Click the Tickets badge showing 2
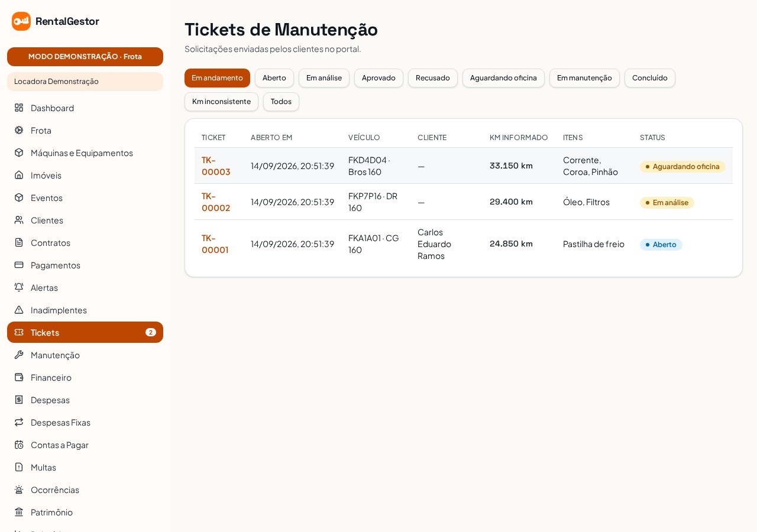 click(x=151, y=332)
